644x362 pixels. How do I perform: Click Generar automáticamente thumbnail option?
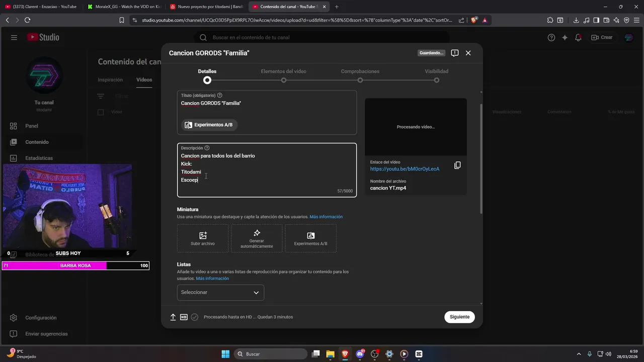[x=257, y=238]
